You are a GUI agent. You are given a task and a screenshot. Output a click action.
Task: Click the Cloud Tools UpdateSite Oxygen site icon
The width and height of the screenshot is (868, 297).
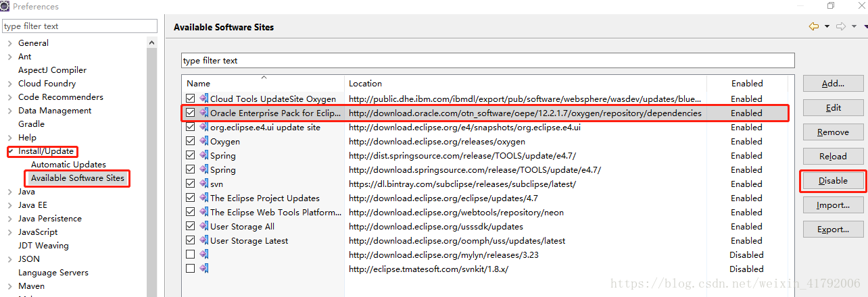[x=203, y=99]
